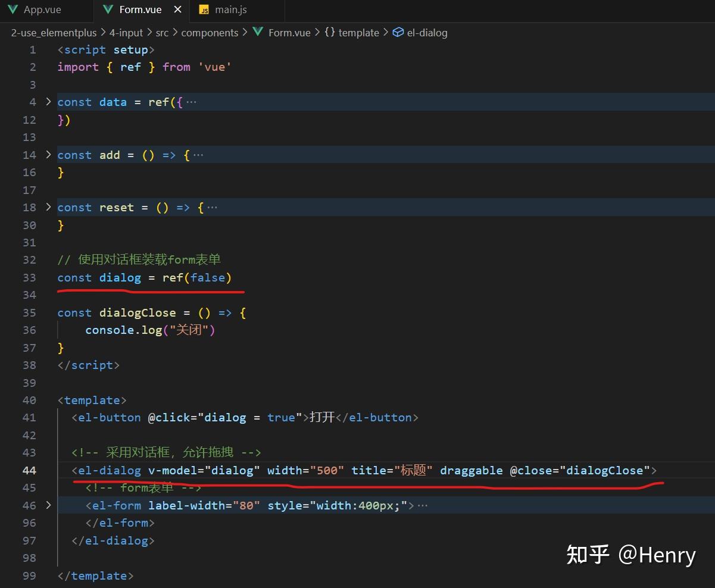This screenshot has width=715, height=588.
Task: Click the curly-braces icon before template breadcrumb
Action: tap(329, 32)
